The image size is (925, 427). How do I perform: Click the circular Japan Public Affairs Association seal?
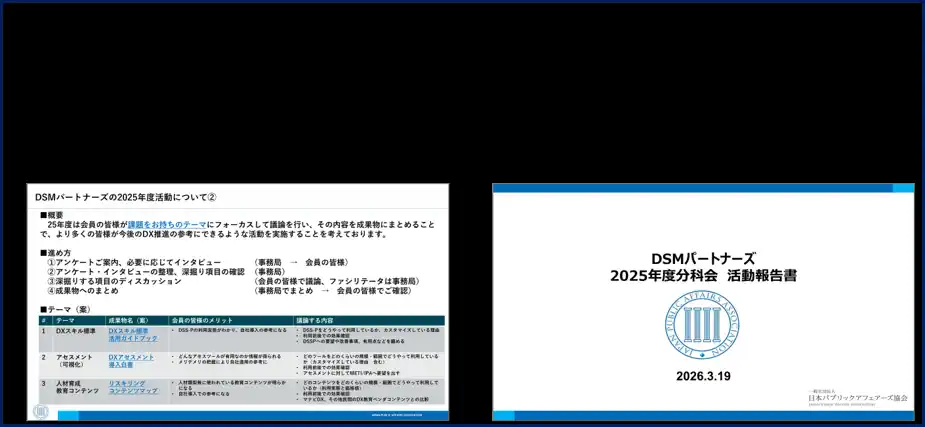click(x=702, y=326)
